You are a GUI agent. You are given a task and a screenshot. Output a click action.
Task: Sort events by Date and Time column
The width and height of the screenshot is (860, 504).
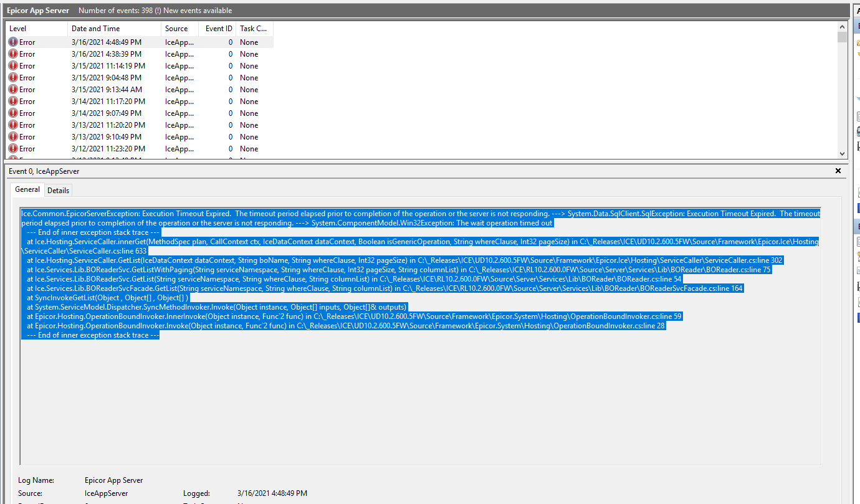click(115, 29)
